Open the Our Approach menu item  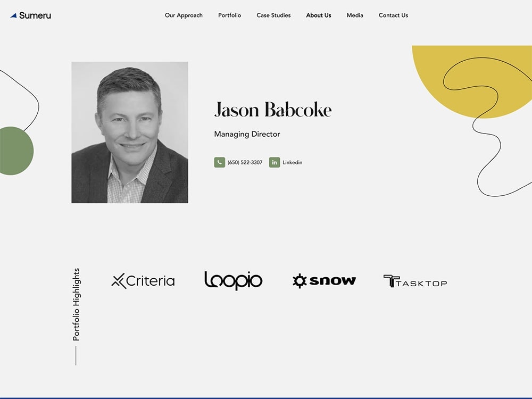point(184,15)
